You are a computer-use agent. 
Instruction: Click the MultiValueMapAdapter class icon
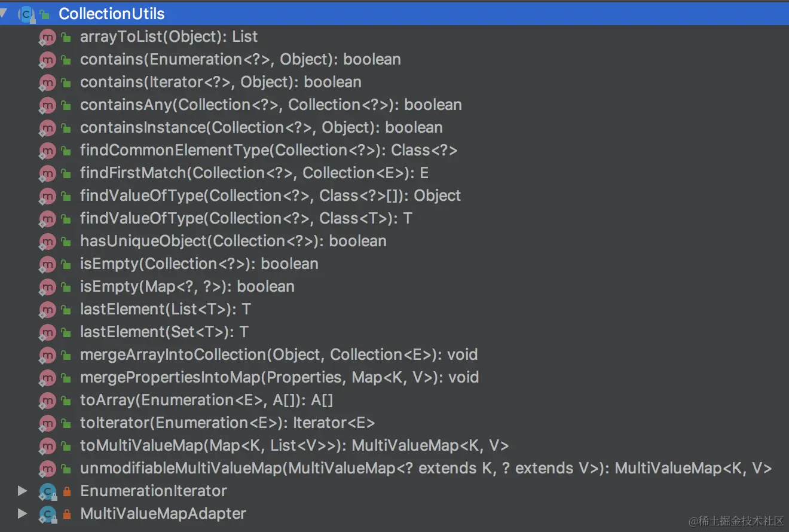(x=47, y=514)
